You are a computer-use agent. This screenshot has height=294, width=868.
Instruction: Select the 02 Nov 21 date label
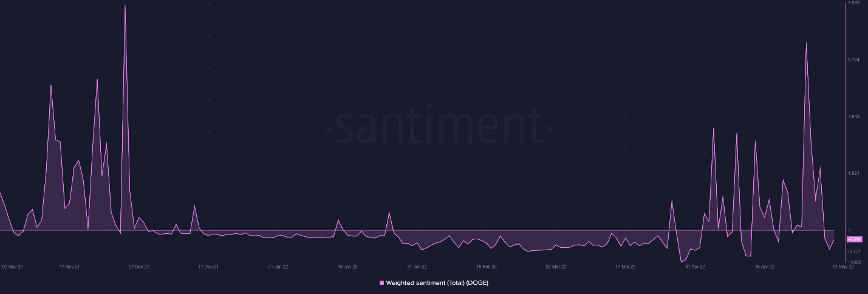tap(13, 266)
